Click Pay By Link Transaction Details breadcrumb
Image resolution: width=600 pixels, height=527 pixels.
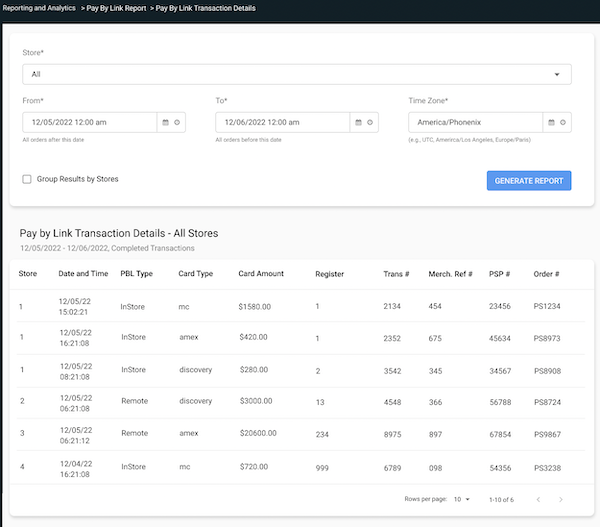click(x=205, y=8)
